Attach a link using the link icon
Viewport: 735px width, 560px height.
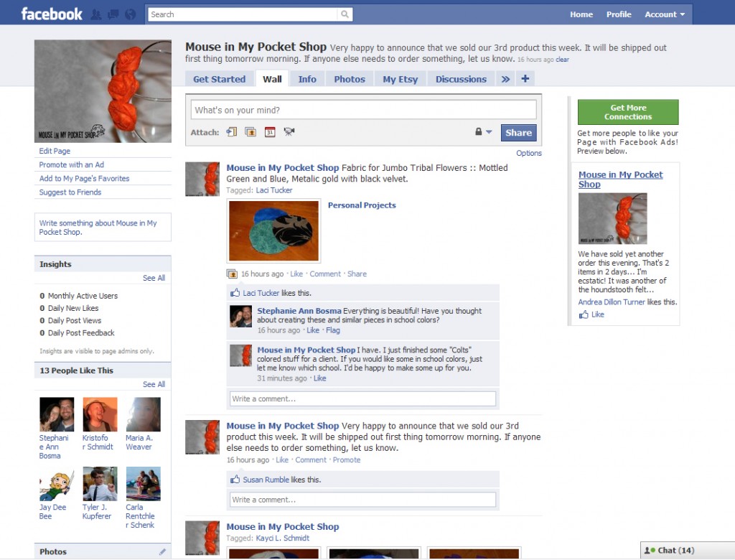click(x=232, y=132)
